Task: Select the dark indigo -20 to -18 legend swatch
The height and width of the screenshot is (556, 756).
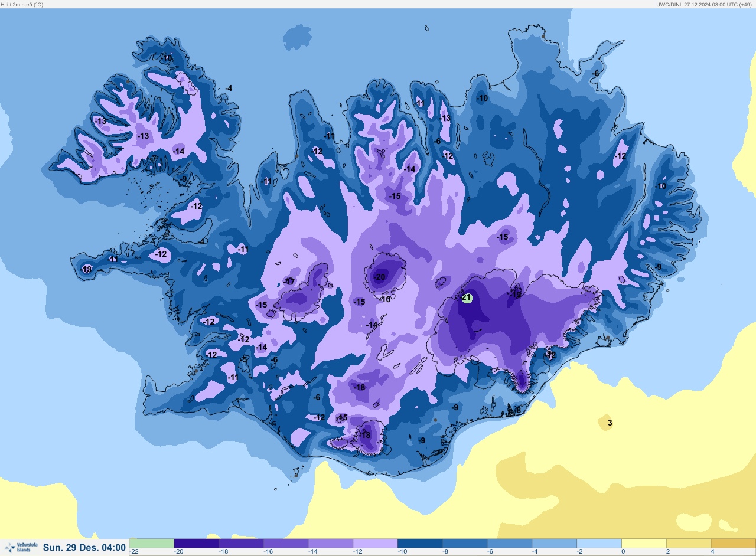Action: (x=196, y=543)
